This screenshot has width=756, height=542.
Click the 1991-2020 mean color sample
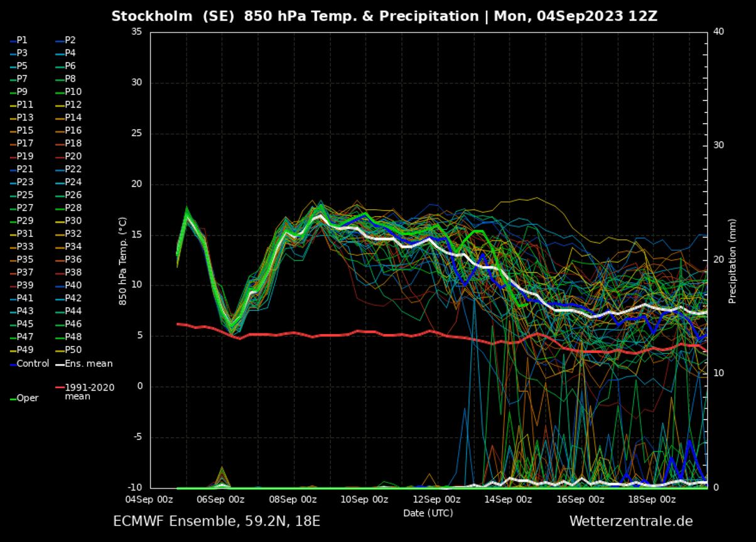click(x=61, y=388)
